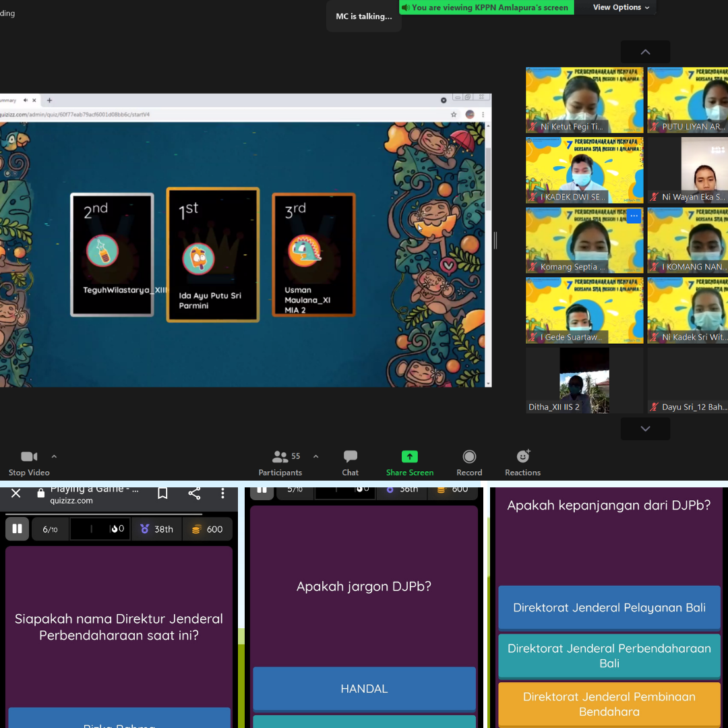Show next participants with down chevron

click(645, 429)
